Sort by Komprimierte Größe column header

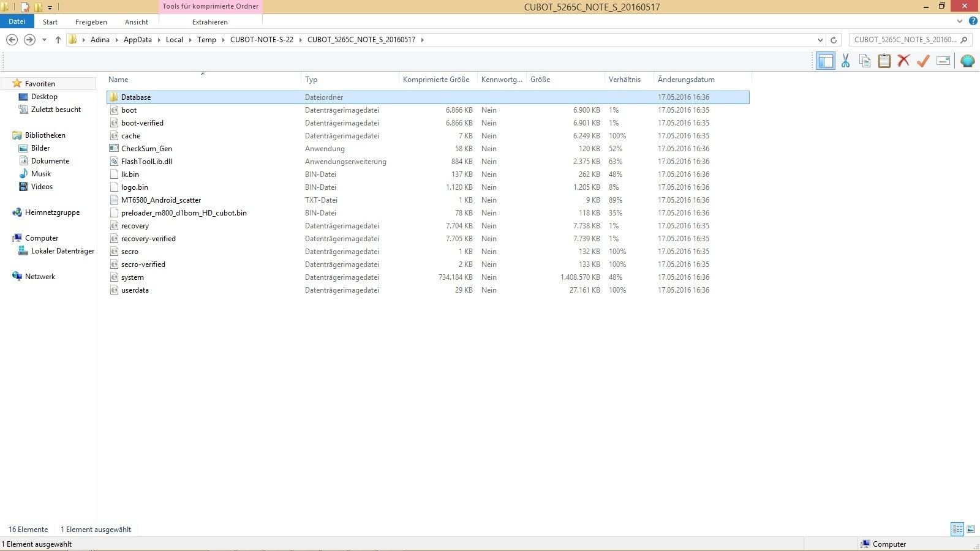(x=436, y=80)
